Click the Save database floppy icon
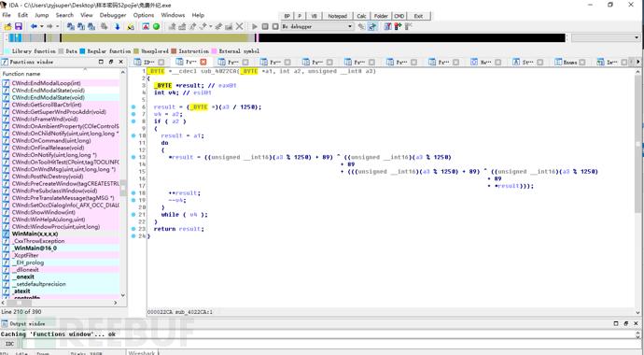This screenshot has width=644, height=355. click(19, 26)
